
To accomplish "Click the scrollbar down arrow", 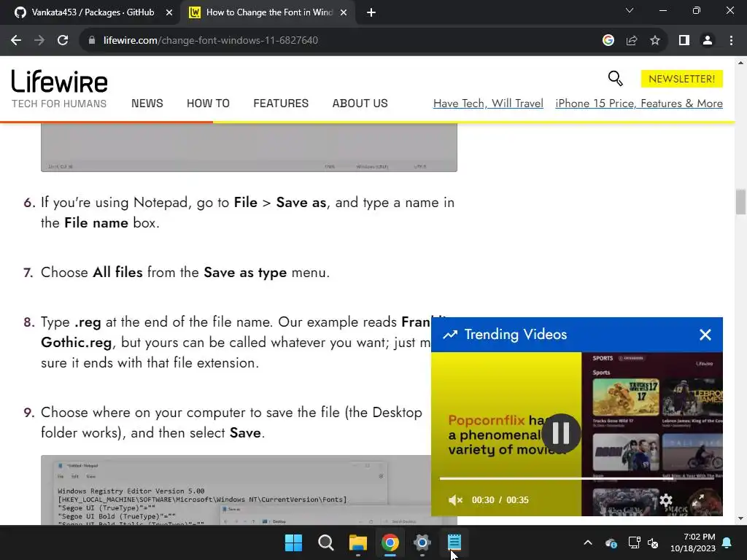I will pos(740,518).
